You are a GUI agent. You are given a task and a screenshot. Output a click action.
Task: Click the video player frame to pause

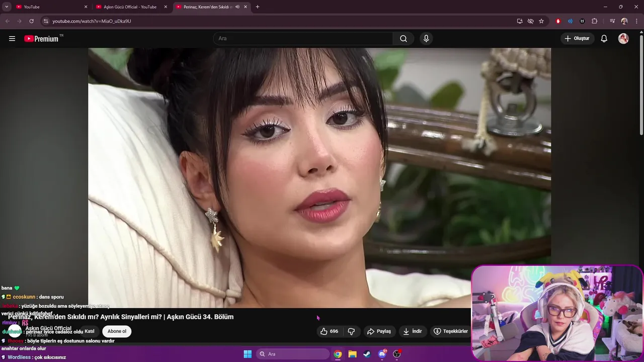click(x=319, y=177)
